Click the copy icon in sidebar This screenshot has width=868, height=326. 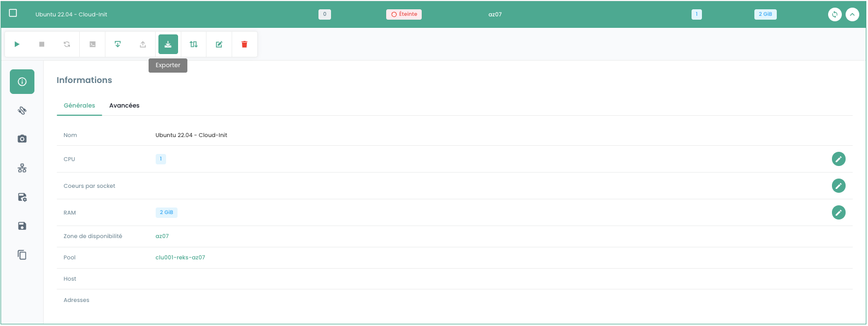tap(22, 255)
